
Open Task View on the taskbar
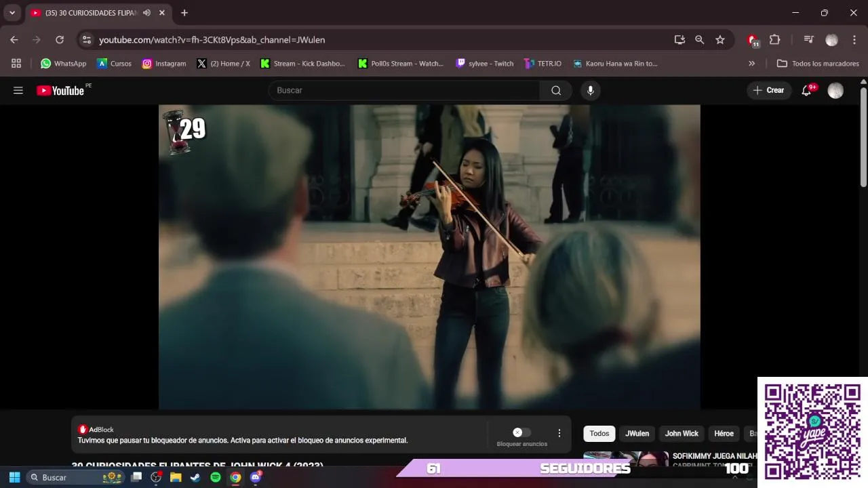pos(136,477)
